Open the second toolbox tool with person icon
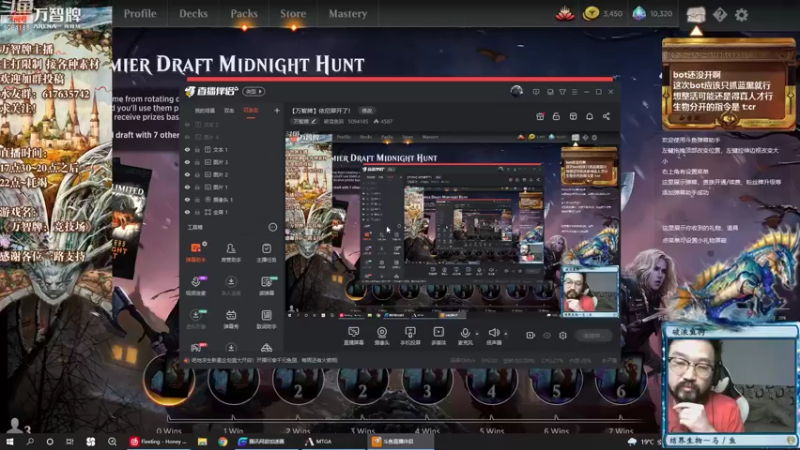 pos(231,252)
